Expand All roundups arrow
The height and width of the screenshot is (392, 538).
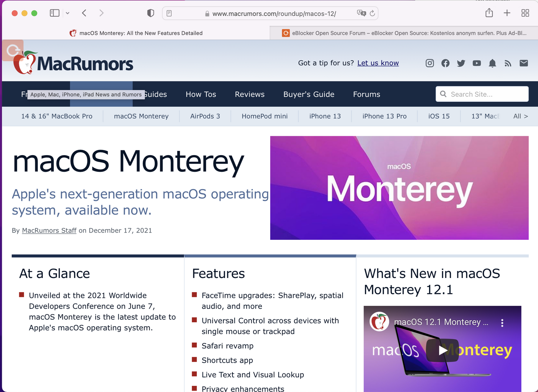(521, 116)
